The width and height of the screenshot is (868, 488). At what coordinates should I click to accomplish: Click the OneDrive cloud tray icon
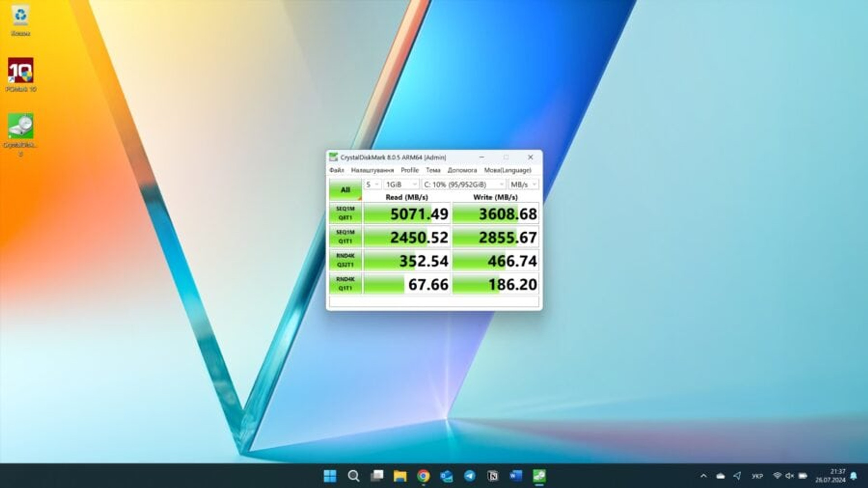[721, 476]
